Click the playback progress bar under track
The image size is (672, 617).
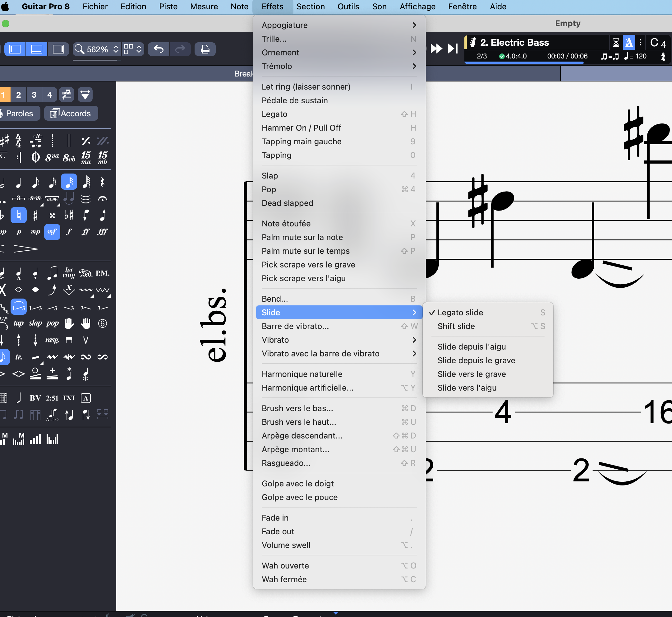point(524,63)
